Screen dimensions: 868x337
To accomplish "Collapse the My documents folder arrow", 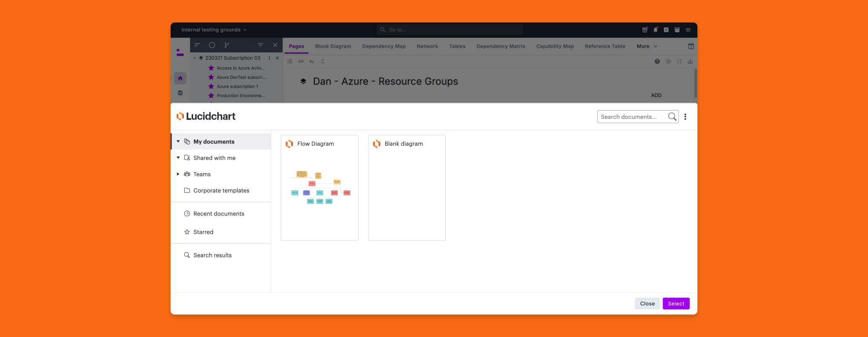I will 178,141.
